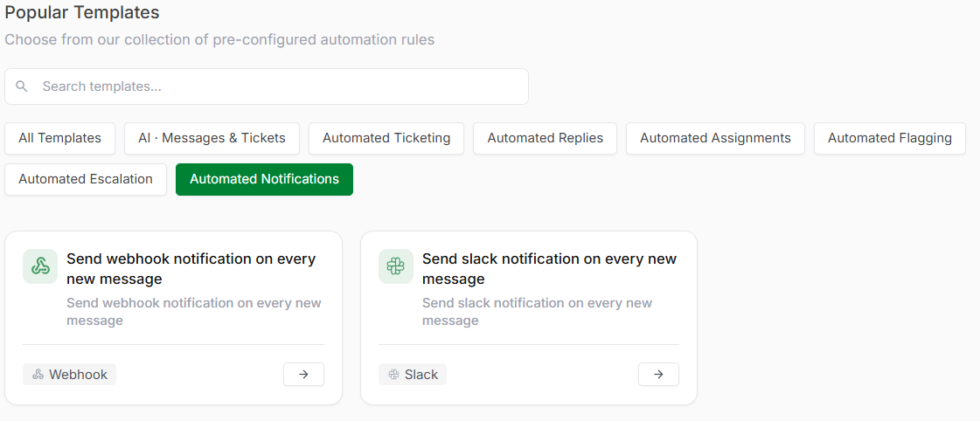This screenshot has width=980, height=421.
Task: Select the AI · Messages & Tickets filter
Action: 212,138
